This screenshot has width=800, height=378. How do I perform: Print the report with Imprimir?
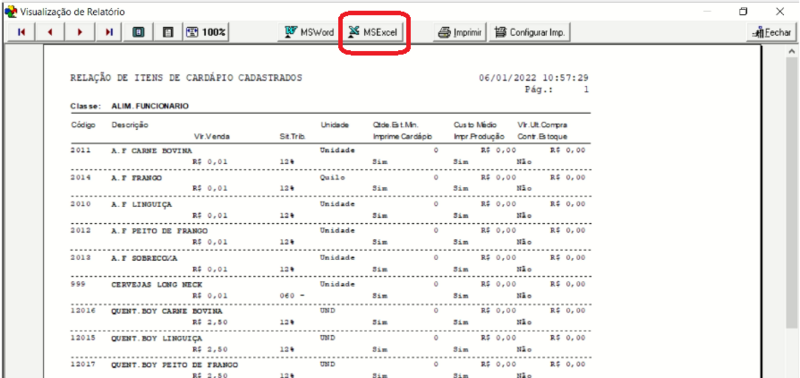pos(461,32)
